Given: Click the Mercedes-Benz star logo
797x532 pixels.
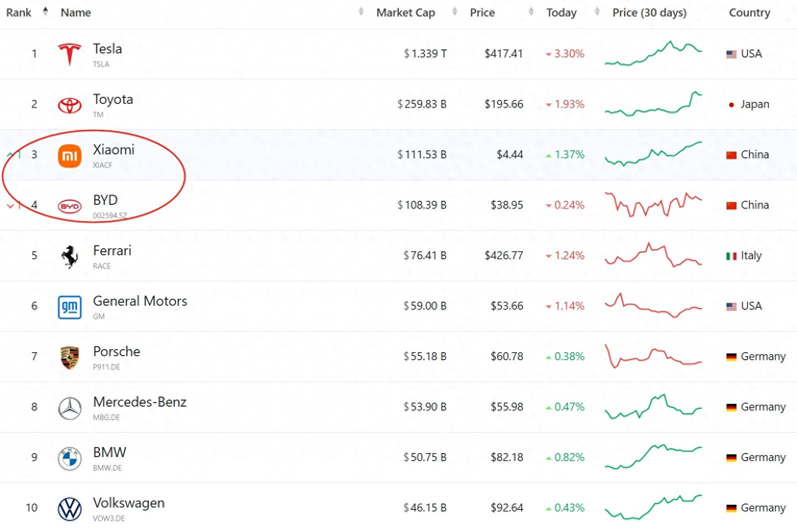Looking at the screenshot, I should (69, 408).
